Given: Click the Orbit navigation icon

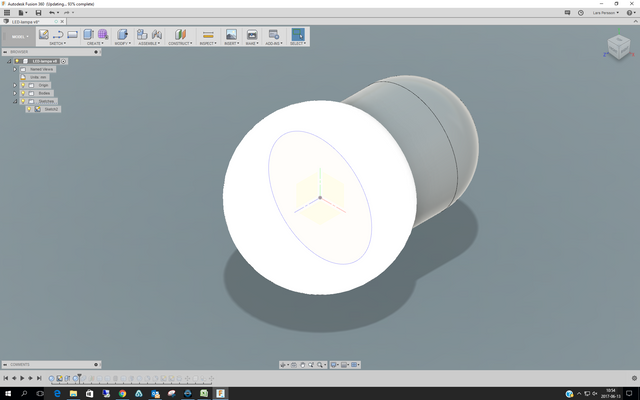Looking at the screenshot, I should 283,365.
